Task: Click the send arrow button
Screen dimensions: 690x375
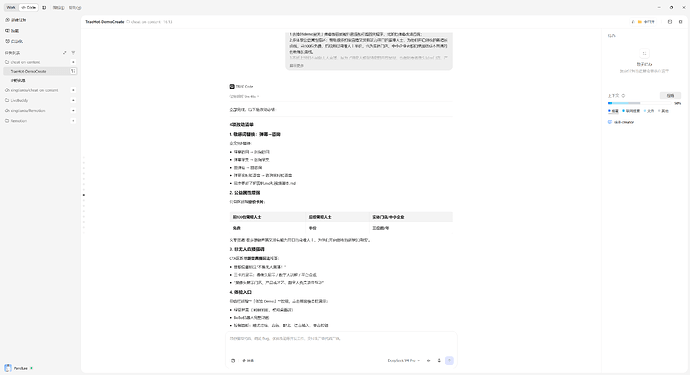Action: [449, 360]
